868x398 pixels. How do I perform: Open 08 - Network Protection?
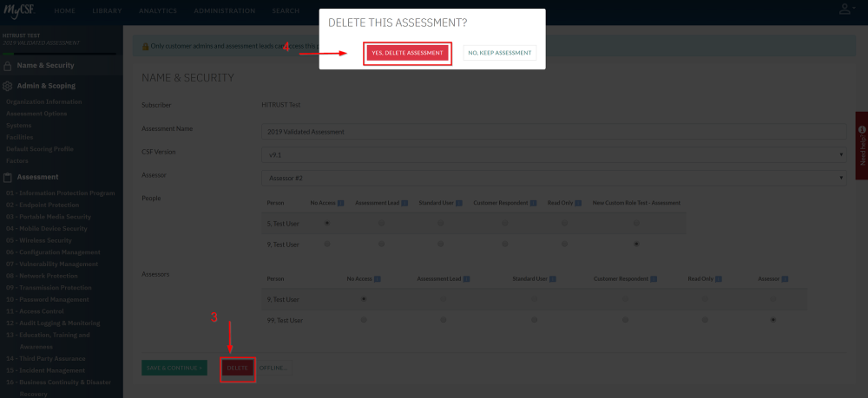click(42, 276)
